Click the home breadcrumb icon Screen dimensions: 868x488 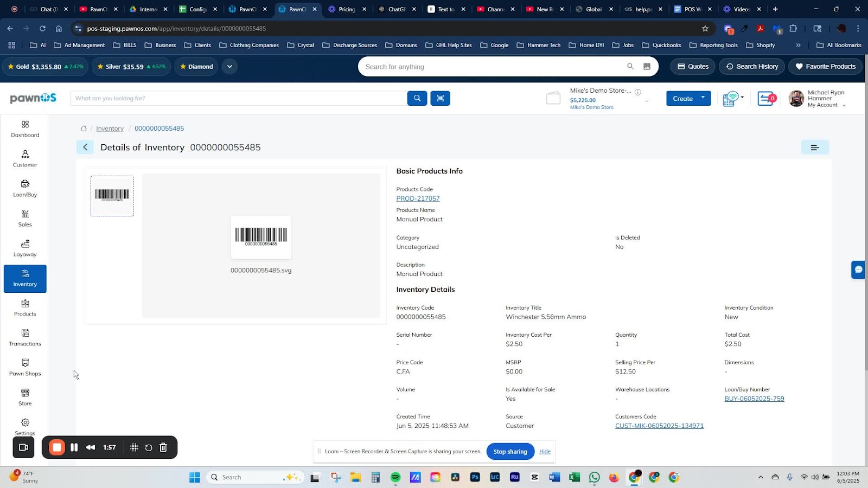pos(84,129)
